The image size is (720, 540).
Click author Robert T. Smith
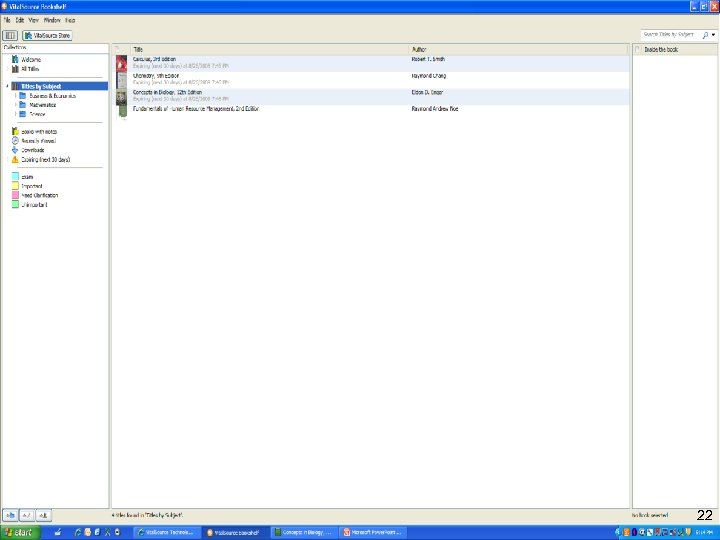pyautogui.click(x=428, y=59)
